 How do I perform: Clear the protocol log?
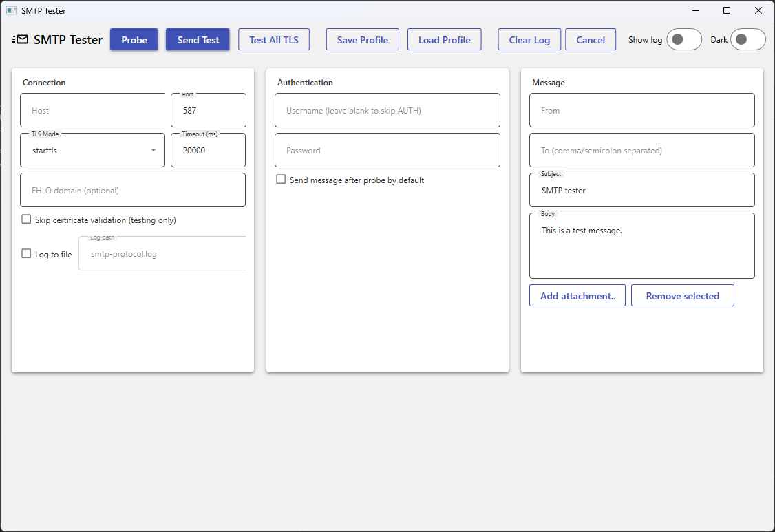pyautogui.click(x=529, y=39)
